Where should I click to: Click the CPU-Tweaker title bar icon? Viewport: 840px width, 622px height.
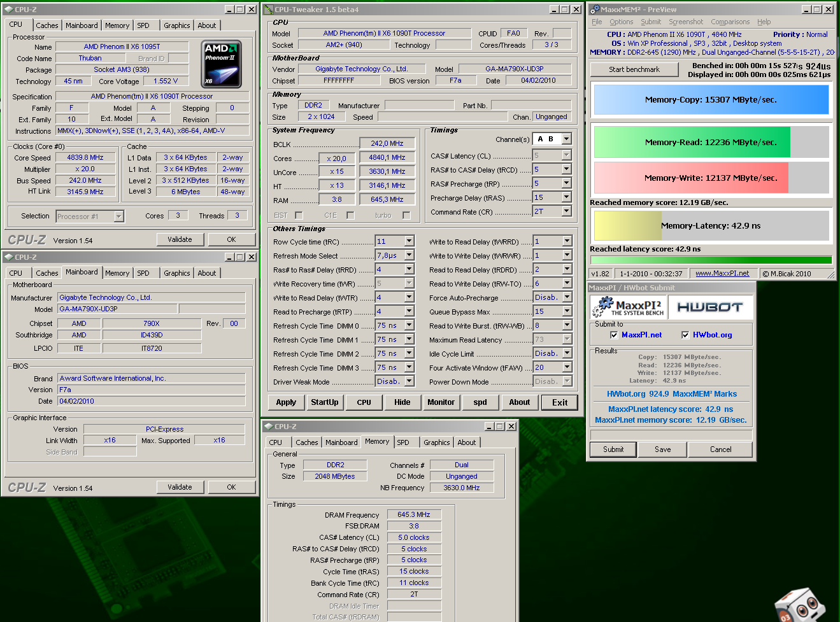(x=268, y=10)
